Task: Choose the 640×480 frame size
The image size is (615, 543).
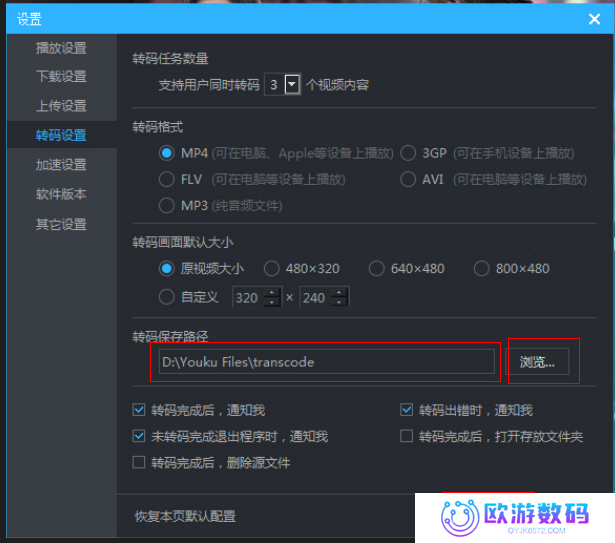Action: click(x=377, y=269)
